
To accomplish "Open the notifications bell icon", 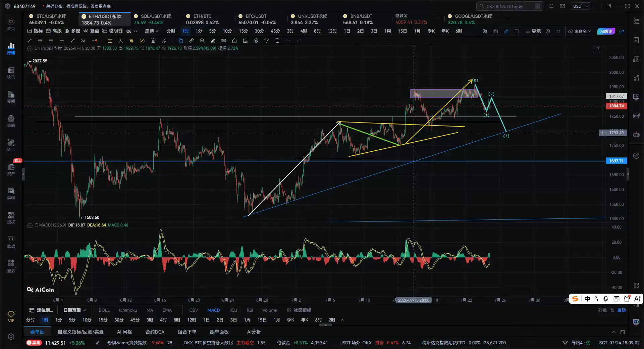I will [551, 6].
